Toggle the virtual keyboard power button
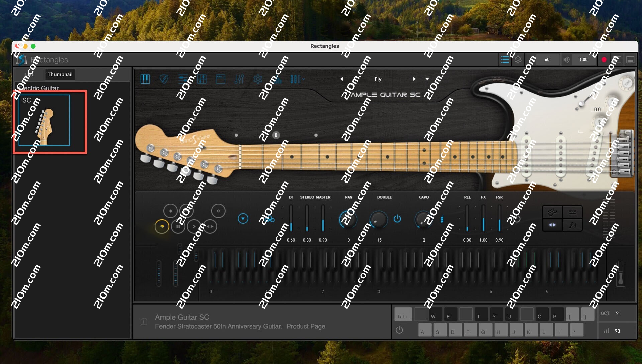 pyautogui.click(x=399, y=330)
